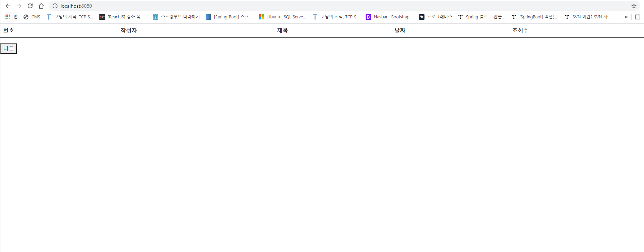Click the '작성자' column header
The image size is (644, 252).
pyautogui.click(x=129, y=31)
